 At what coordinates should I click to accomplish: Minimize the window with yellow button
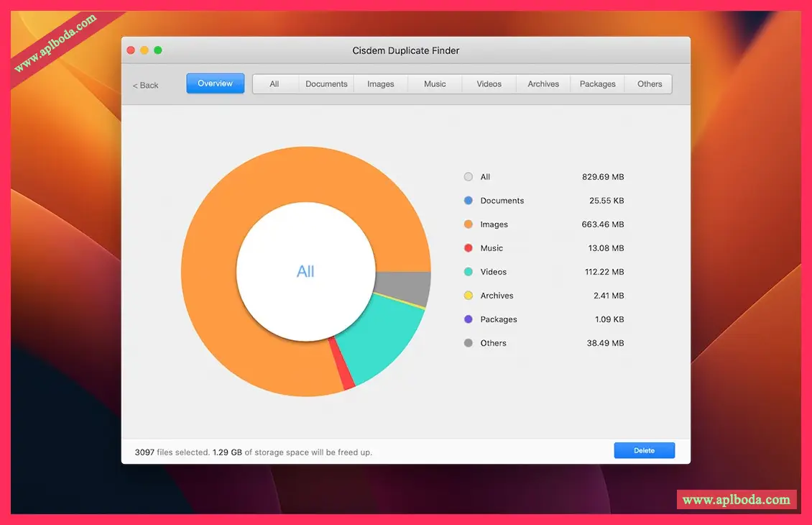[x=144, y=50]
